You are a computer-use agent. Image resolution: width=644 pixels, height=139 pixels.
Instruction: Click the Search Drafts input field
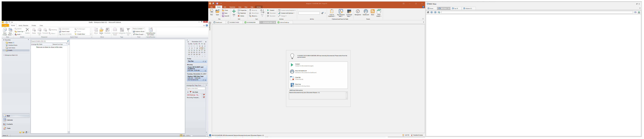click(x=49, y=41)
